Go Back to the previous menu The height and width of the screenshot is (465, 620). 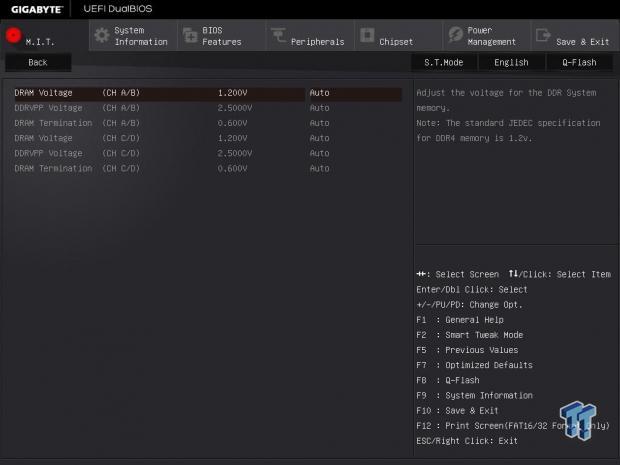[38, 62]
